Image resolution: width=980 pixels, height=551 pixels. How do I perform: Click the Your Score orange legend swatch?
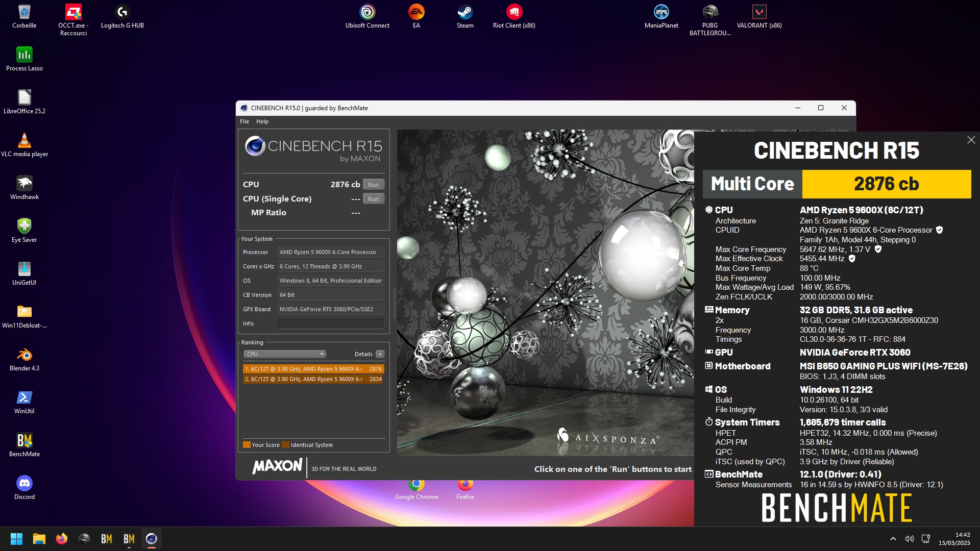247,445
